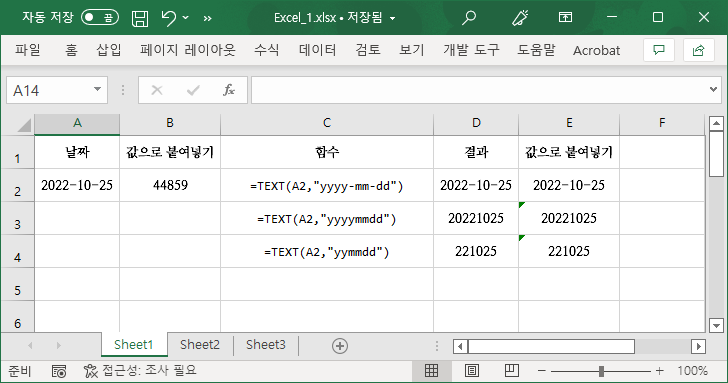Screen dimensions: 728x383
Task: Click macro record icon in status bar
Action: coord(59,371)
